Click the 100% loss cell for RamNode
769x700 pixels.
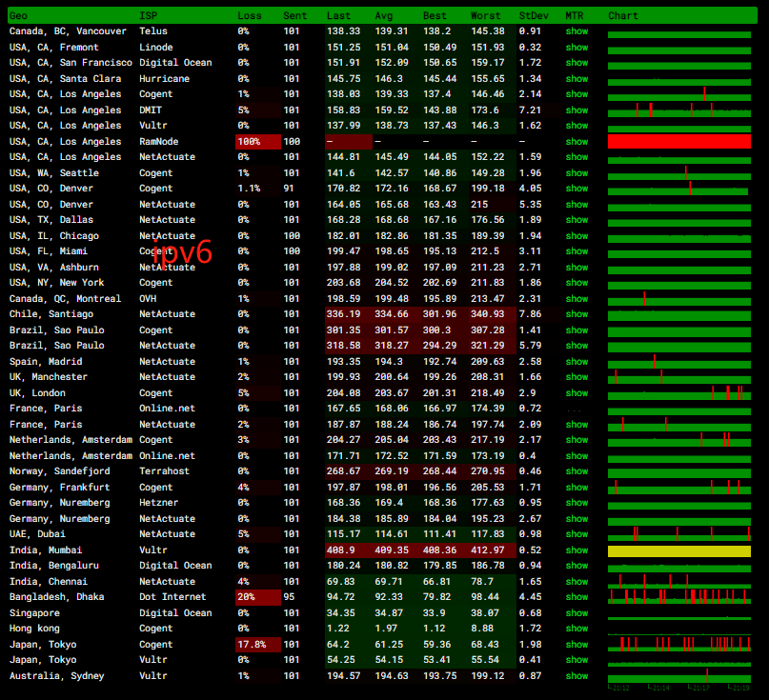[258, 142]
